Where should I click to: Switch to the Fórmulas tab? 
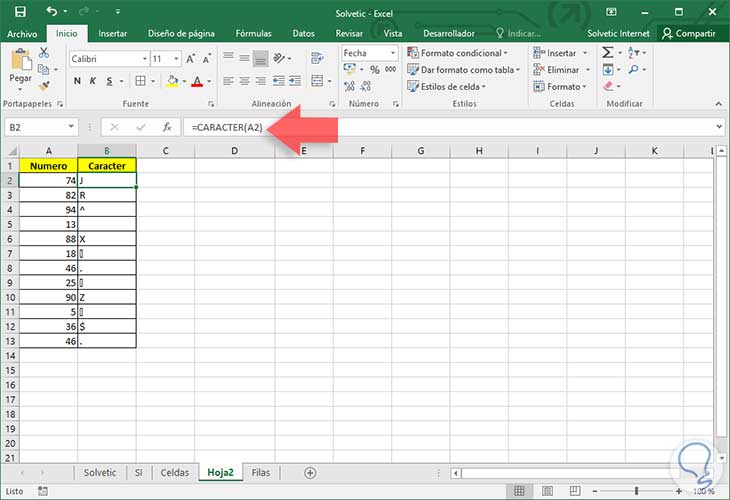pyautogui.click(x=253, y=34)
